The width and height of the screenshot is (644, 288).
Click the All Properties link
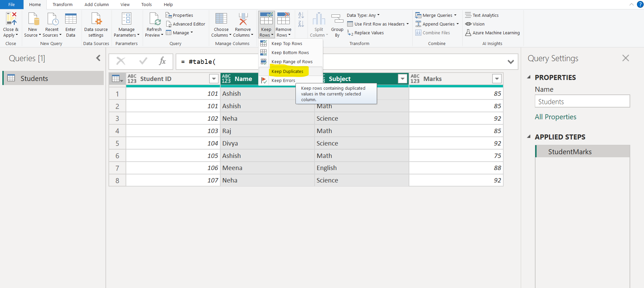click(555, 117)
